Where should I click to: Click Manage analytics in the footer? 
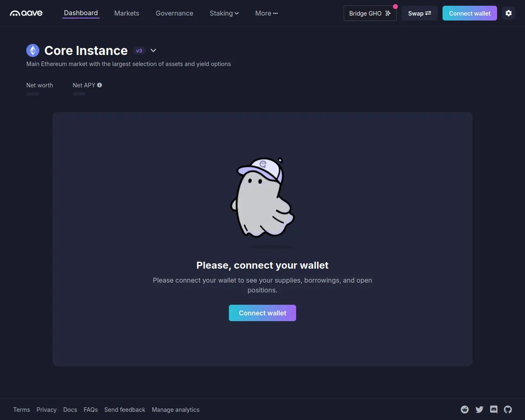point(176,410)
